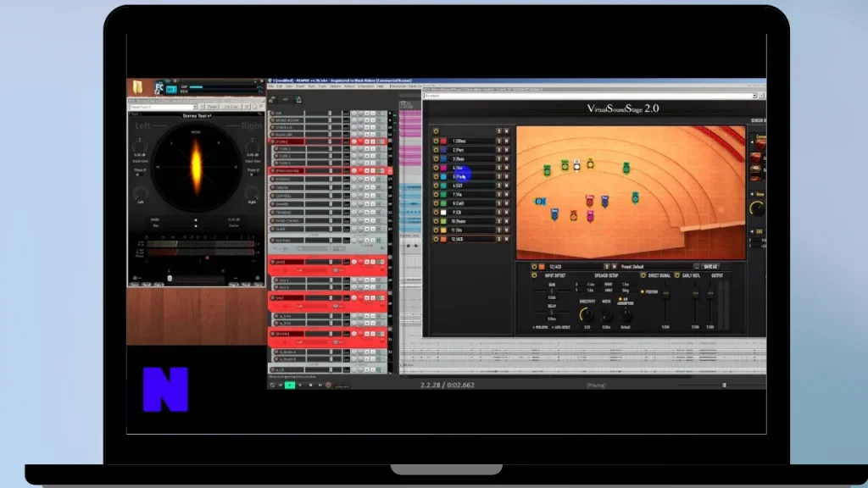Screen dimensions: 868x488
Task: Click the Pause button in REAPER transport
Action: coord(300,385)
